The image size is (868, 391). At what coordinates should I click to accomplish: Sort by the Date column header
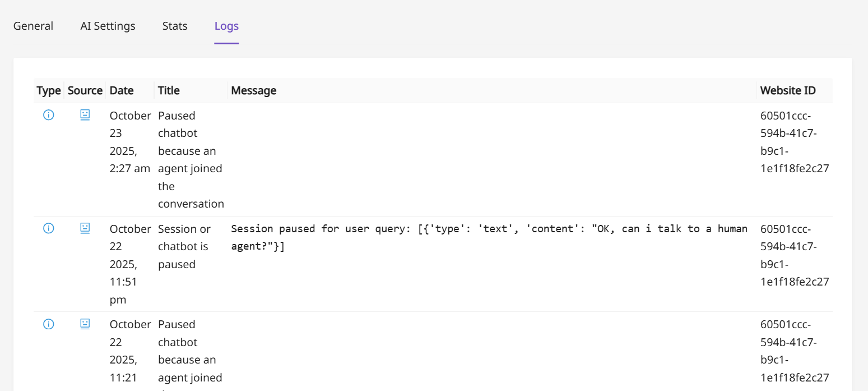122,90
